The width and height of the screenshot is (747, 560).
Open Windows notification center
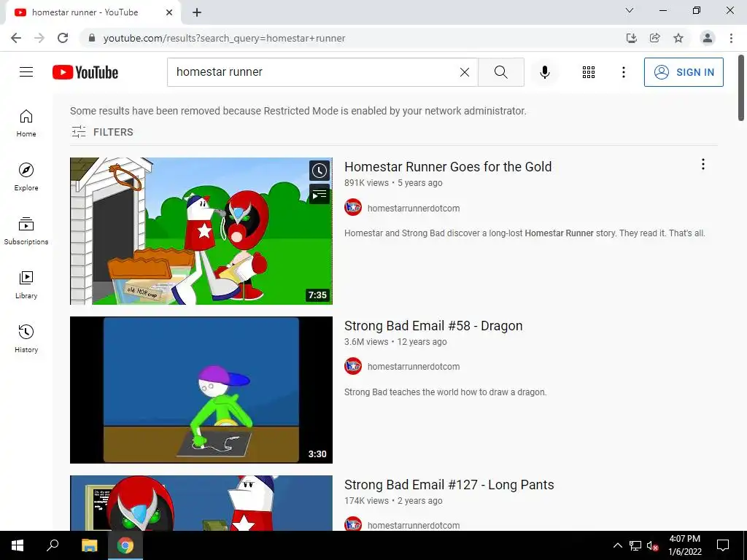(723, 545)
